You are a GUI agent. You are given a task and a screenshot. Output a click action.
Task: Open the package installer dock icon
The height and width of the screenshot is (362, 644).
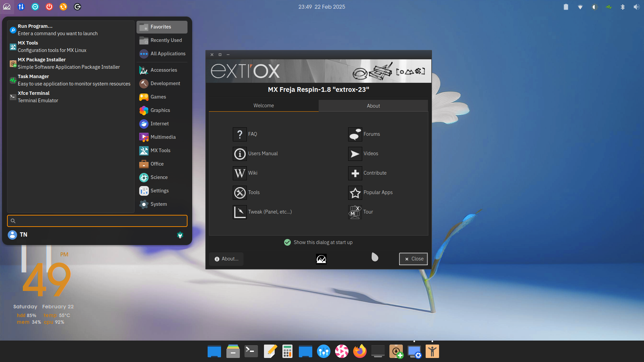(396, 351)
